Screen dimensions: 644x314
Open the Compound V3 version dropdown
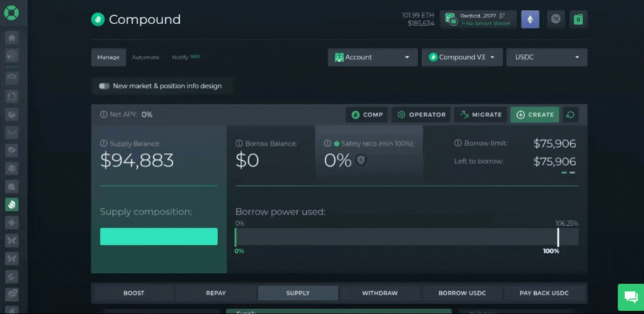tap(462, 57)
